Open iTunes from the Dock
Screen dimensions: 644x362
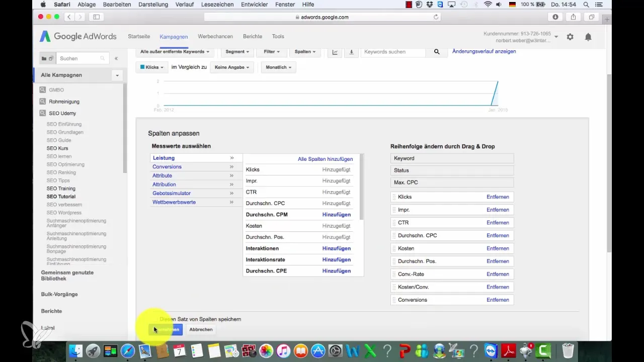[283, 350]
